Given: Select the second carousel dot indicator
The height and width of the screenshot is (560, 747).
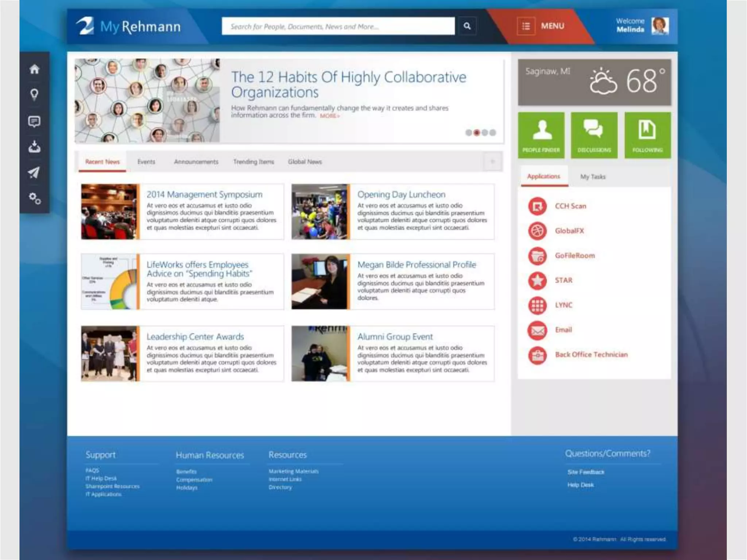Looking at the screenshot, I should [x=477, y=133].
